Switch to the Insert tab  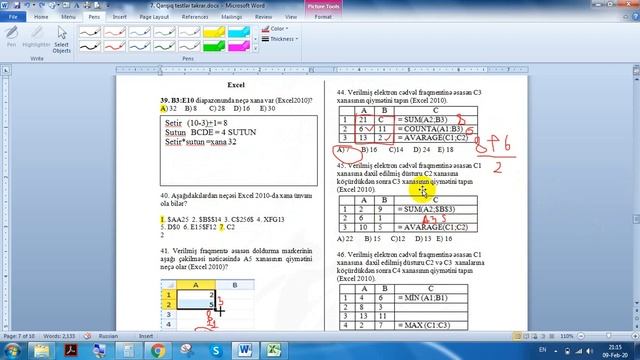(x=120, y=17)
